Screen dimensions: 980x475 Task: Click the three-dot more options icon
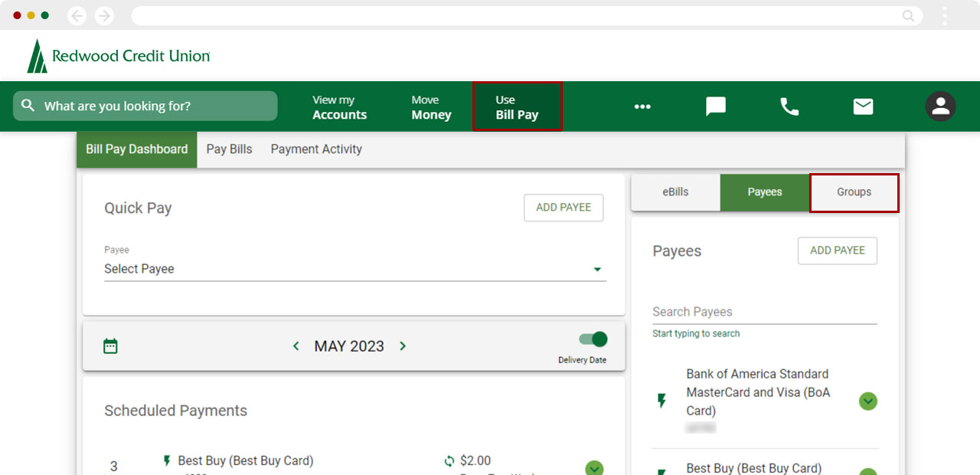click(642, 106)
